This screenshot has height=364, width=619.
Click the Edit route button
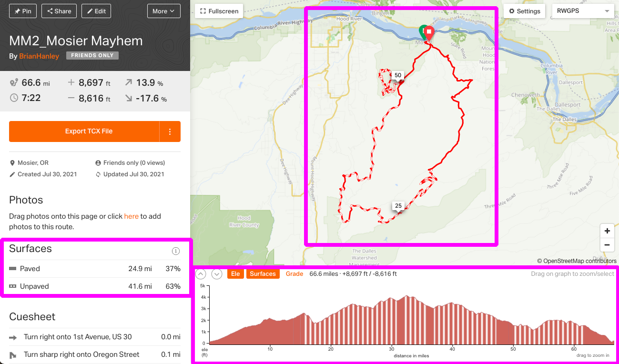[96, 11]
